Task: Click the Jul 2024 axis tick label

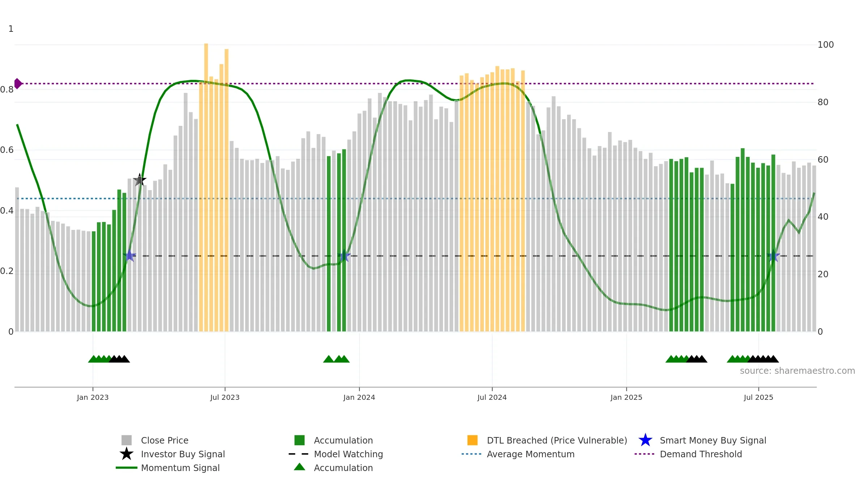Action: tap(492, 398)
